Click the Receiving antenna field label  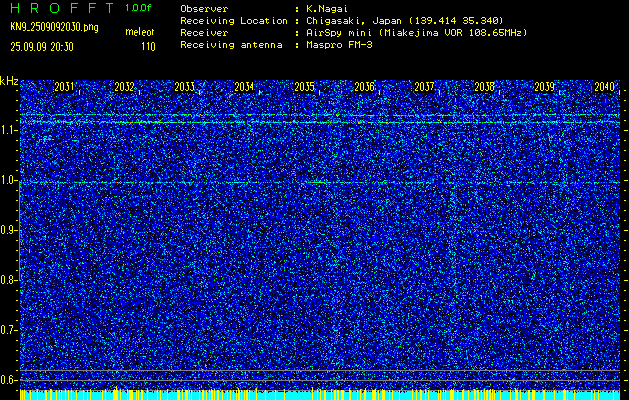tap(231, 45)
